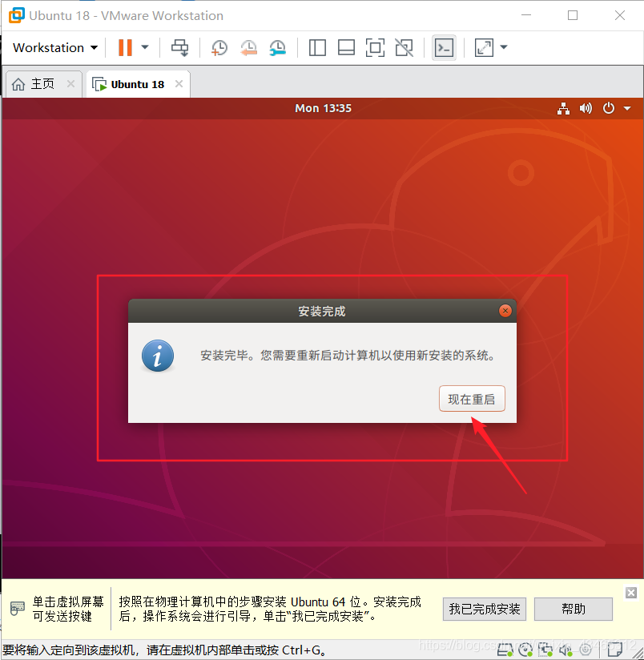
Task: Revert the VM to its snapshot
Action: 248,47
